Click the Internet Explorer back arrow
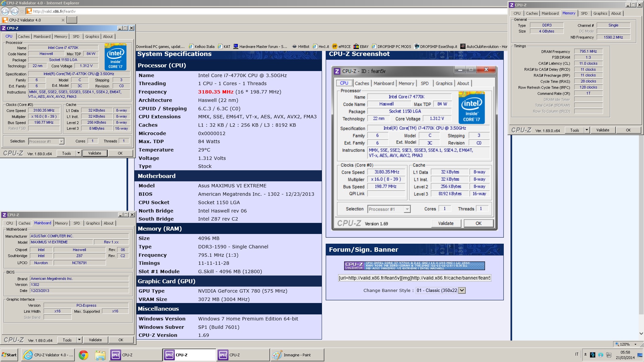 [5, 11]
